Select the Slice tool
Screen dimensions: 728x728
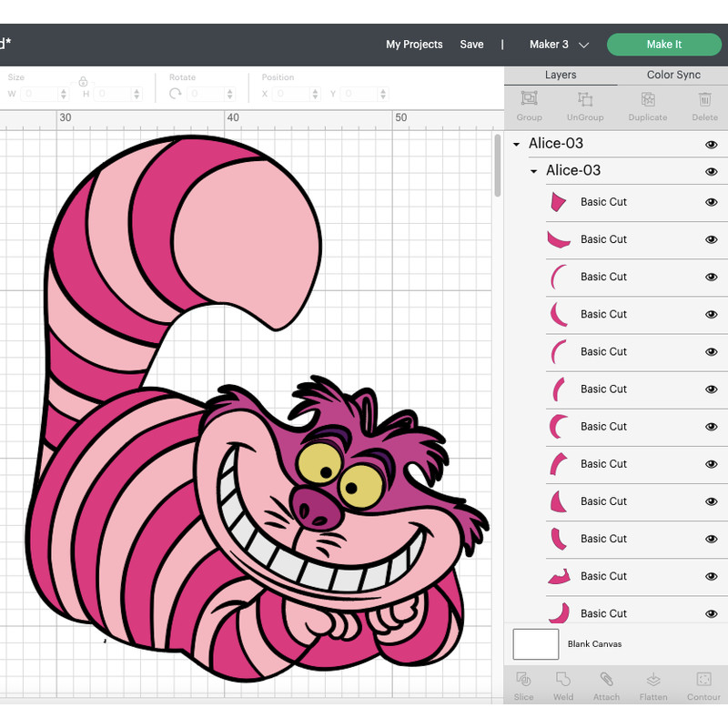coord(523,685)
